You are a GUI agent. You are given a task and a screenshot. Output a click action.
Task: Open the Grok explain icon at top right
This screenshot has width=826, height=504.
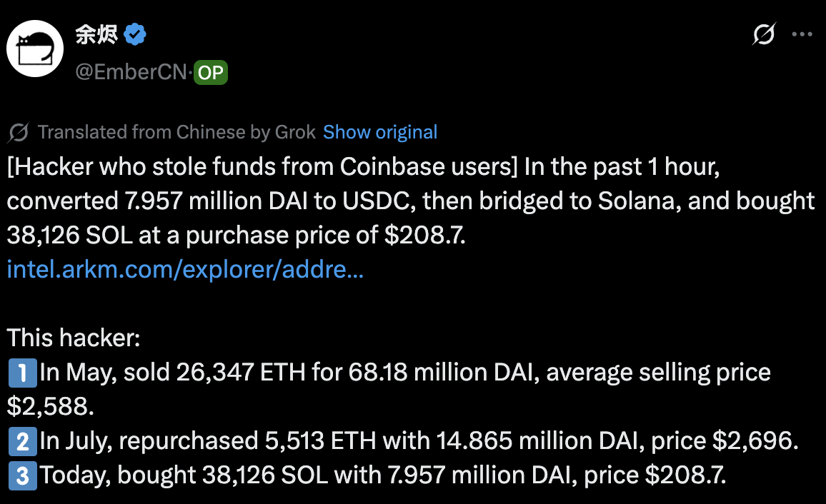click(764, 34)
